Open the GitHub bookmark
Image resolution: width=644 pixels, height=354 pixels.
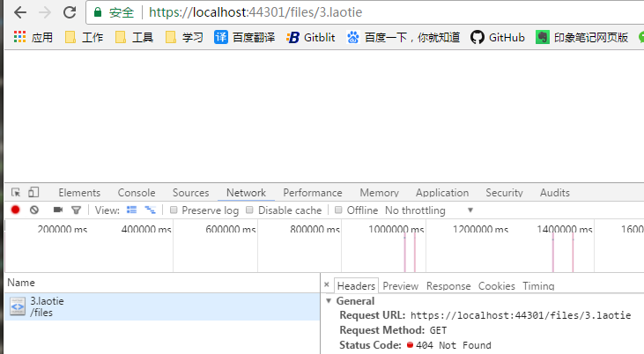pos(498,37)
